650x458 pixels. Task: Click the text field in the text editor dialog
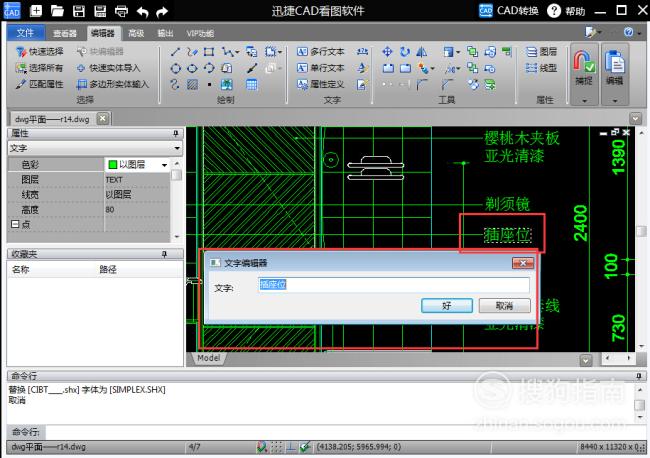click(393, 285)
